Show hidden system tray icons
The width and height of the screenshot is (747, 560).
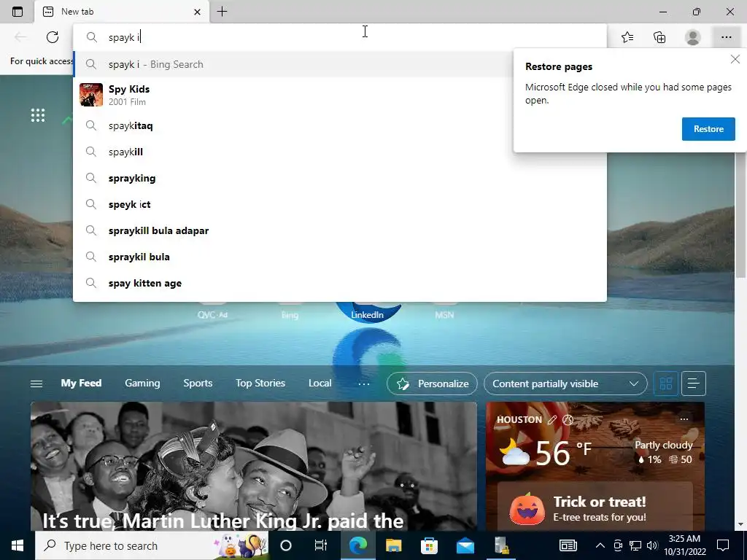click(600, 545)
